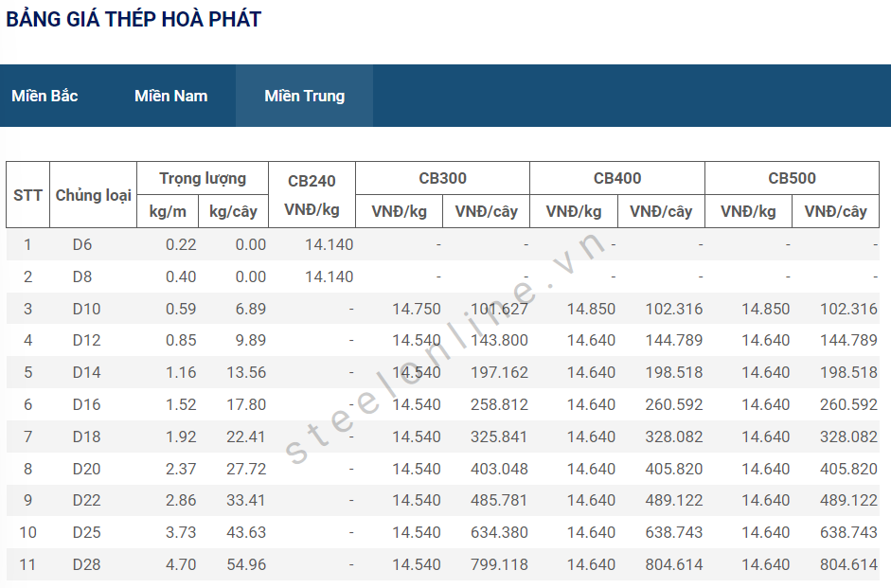Click the 403.048 value in D20 row
The image size is (891, 588).
pyautogui.click(x=499, y=470)
